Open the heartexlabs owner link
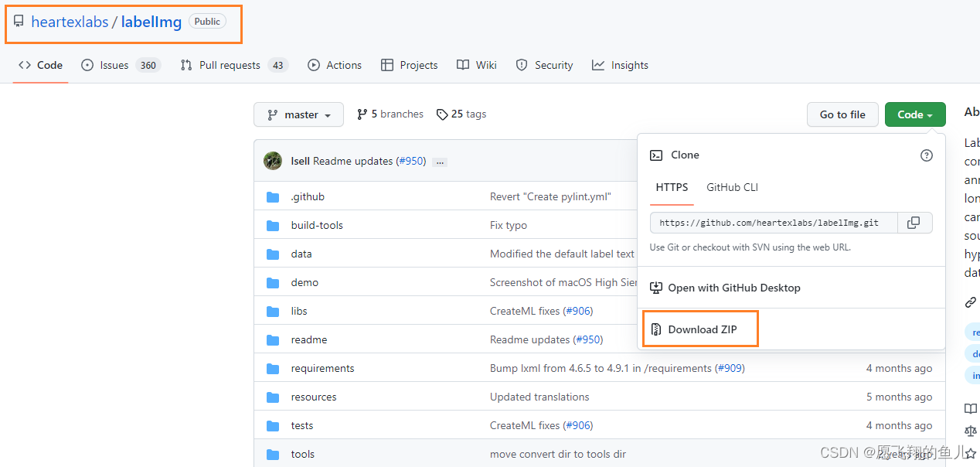Screen dimensions: 980x467 point(70,22)
